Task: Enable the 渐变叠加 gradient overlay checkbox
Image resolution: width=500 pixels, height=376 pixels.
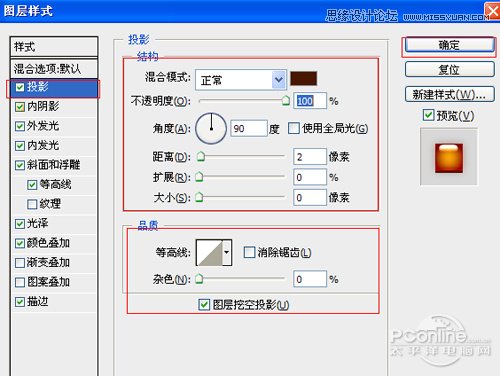Action: tap(20, 263)
